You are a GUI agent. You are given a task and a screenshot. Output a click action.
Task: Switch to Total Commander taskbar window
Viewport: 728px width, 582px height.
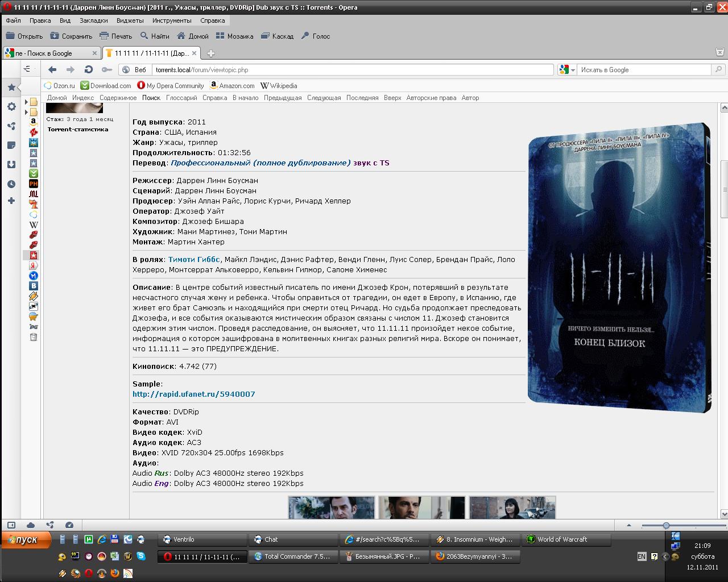point(293,556)
